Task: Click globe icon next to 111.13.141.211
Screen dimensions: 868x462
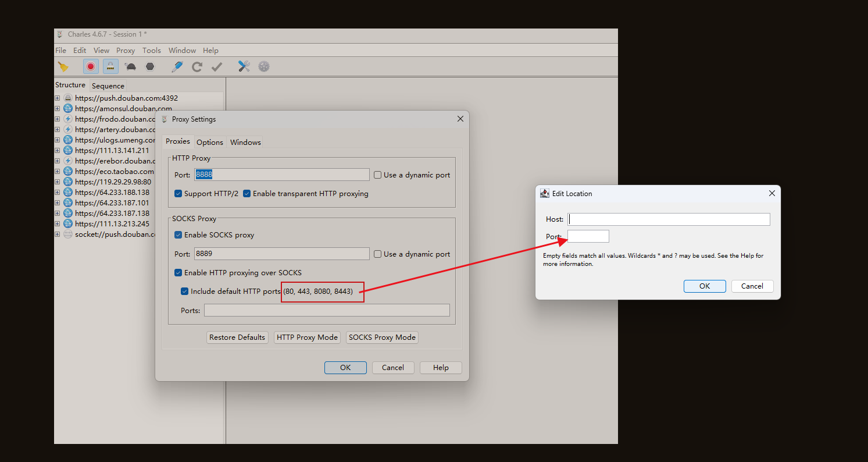Action: (x=68, y=151)
